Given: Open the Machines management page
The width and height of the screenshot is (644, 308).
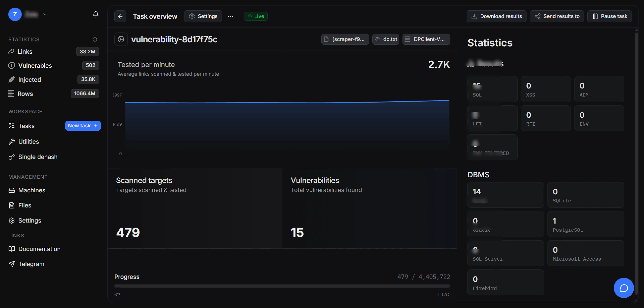Looking at the screenshot, I should pos(32,190).
